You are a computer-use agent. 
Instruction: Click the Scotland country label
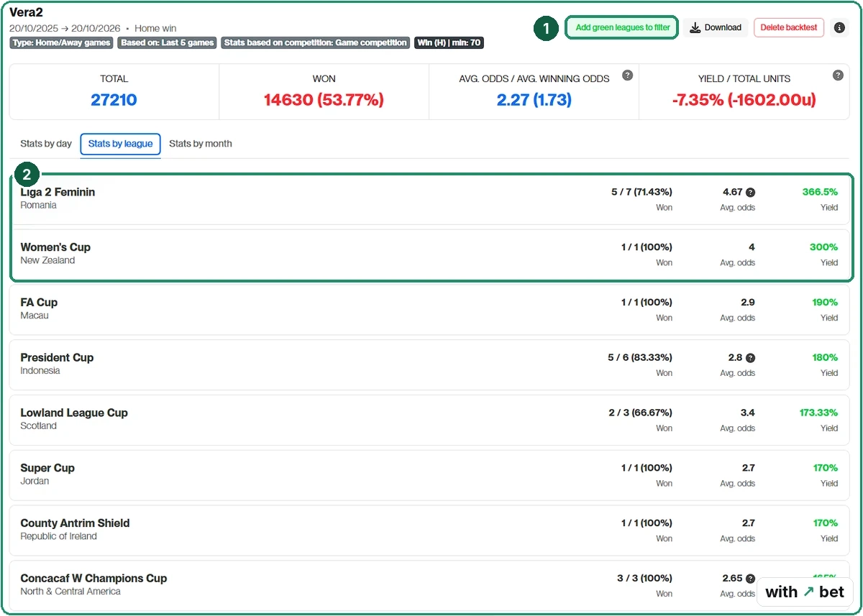pyautogui.click(x=38, y=426)
